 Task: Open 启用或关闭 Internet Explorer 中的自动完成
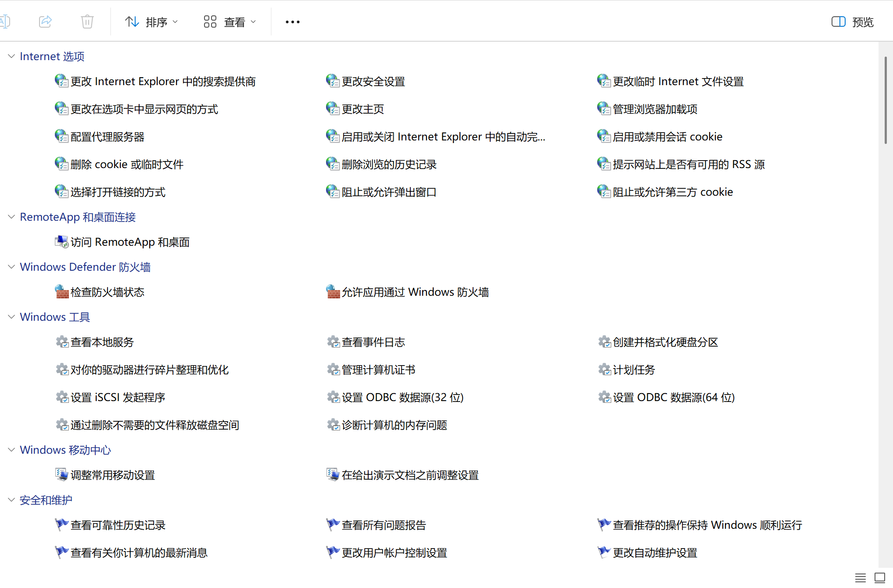(444, 137)
